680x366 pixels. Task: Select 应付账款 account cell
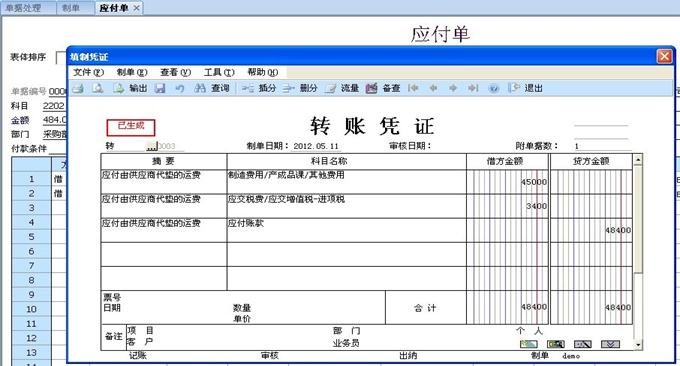click(x=347, y=230)
